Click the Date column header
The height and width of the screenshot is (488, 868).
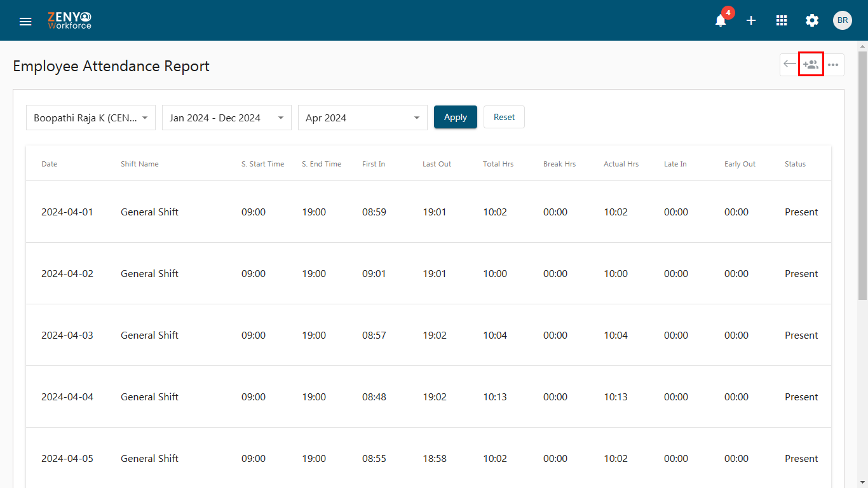(x=50, y=164)
